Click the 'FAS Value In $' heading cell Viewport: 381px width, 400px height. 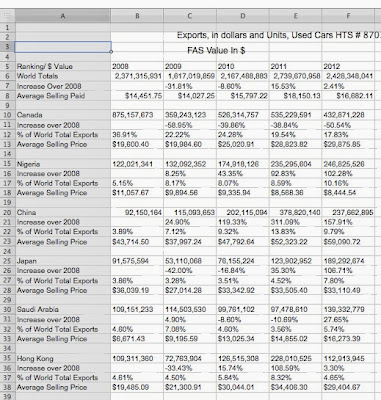tap(216, 50)
